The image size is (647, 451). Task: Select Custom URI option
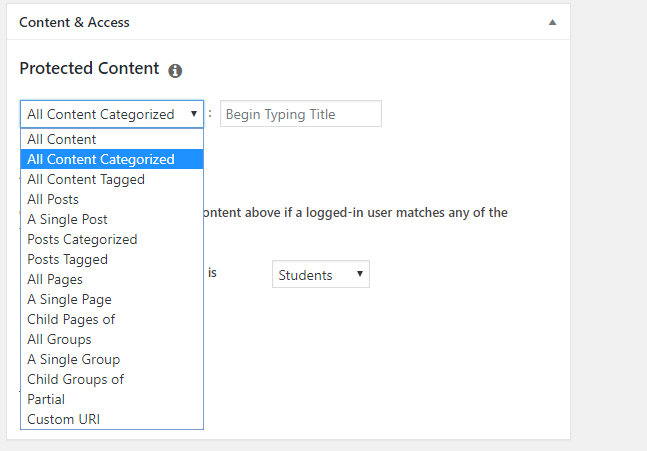[112, 419]
